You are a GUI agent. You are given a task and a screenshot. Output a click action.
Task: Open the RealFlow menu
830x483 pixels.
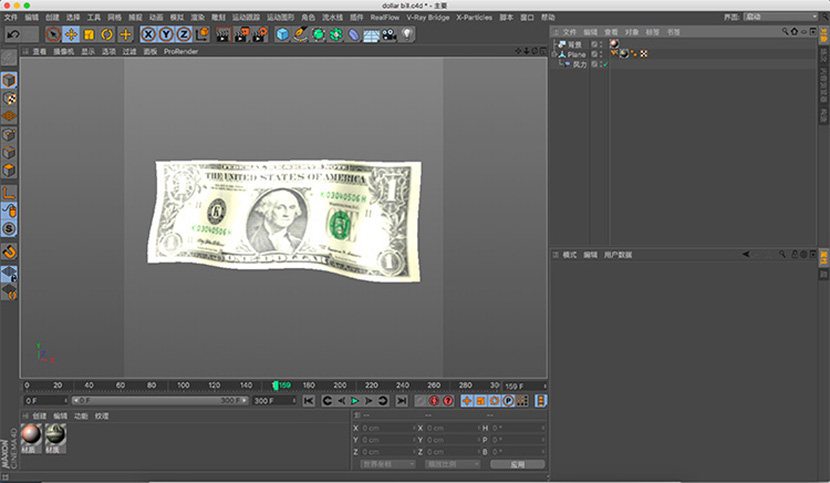pyautogui.click(x=385, y=17)
